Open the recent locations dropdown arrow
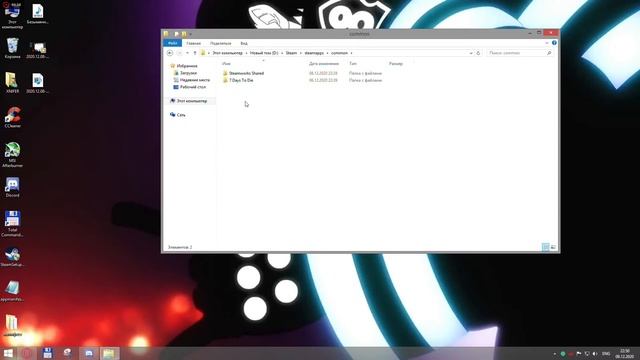The width and height of the screenshot is (640, 360). 187,53
